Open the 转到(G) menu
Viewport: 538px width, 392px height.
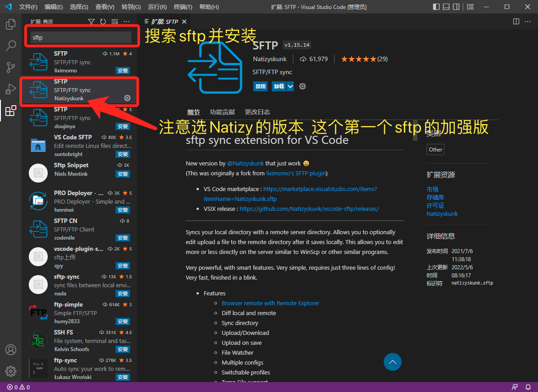pos(131,7)
